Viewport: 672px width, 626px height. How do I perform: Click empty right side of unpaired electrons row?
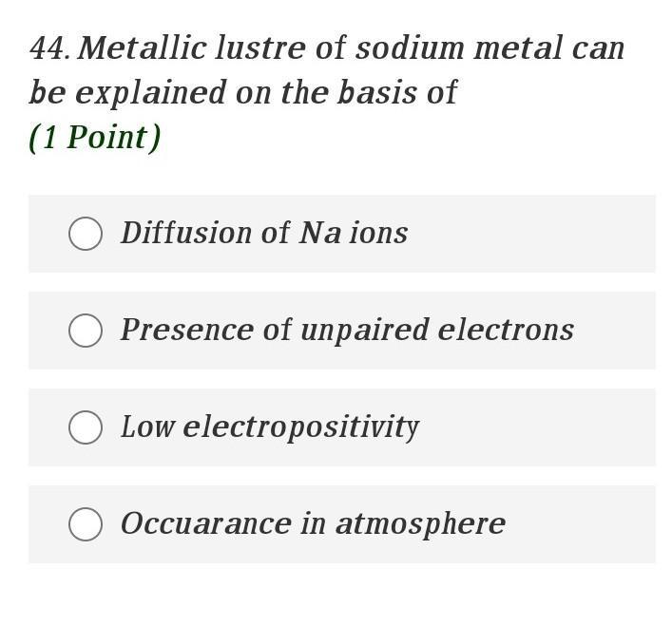(x=618, y=331)
